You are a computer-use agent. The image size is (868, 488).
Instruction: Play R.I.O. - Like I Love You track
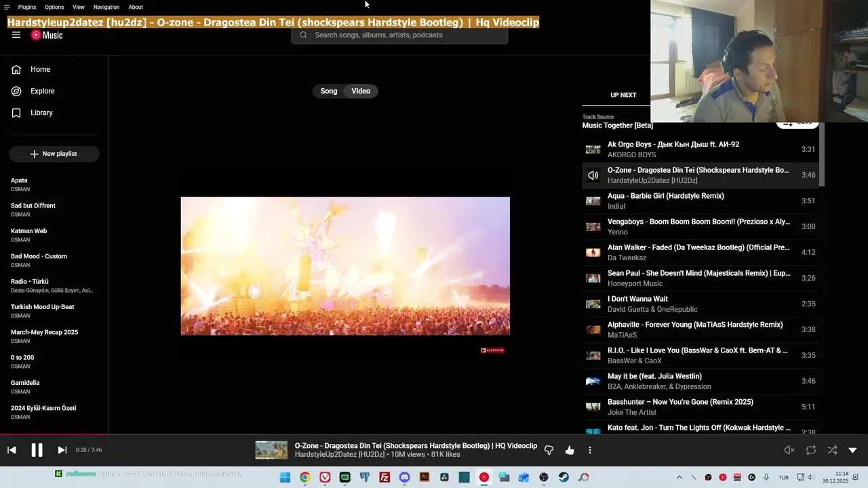pos(700,355)
